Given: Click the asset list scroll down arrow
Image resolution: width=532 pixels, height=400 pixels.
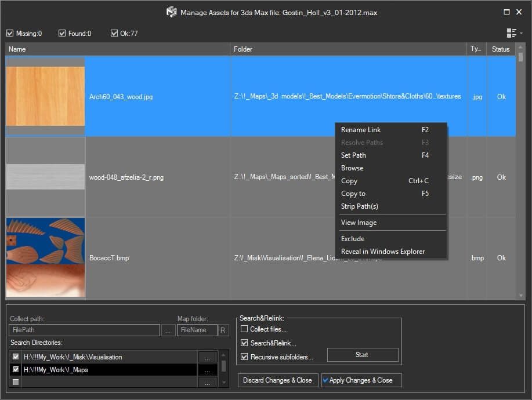Looking at the screenshot, I should 520,296.
